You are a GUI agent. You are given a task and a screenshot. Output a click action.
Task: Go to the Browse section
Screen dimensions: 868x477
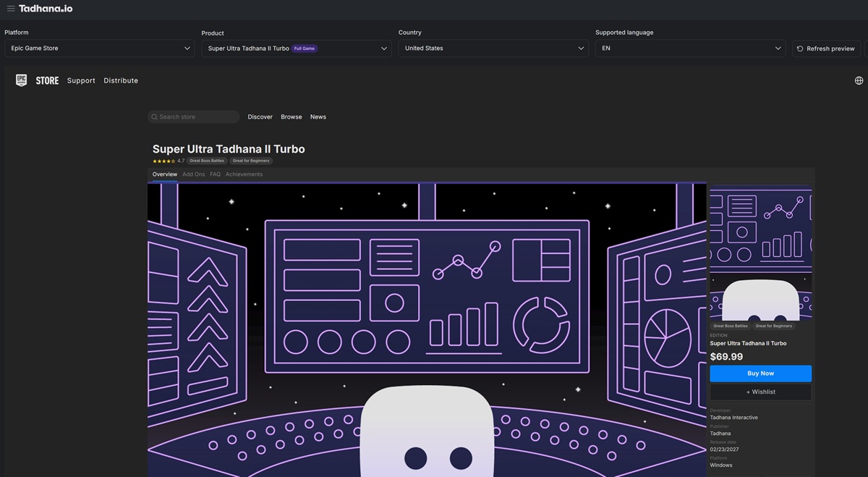point(292,117)
